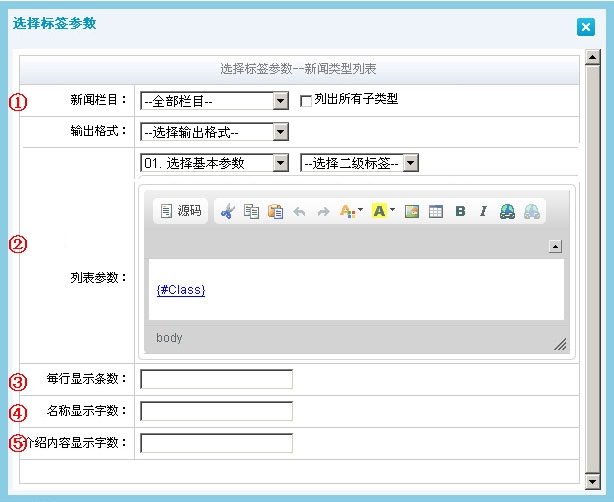Screen dimensions: 614x502
Task: Click the scissors cut icon
Action: click(x=228, y=211)
